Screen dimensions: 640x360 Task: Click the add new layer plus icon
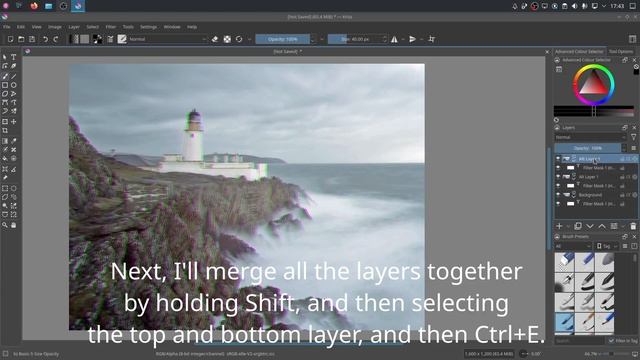click(559, 226)
